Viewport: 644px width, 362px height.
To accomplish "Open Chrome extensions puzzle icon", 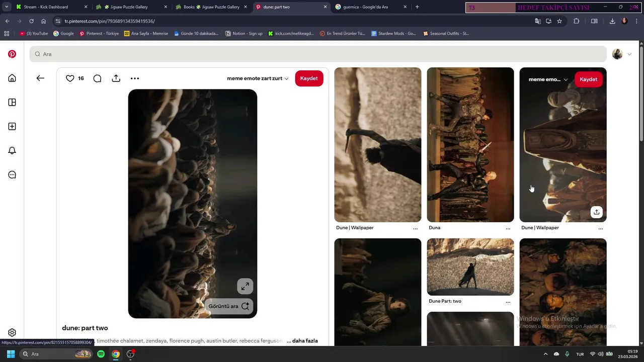I will (x=577, y=21).
